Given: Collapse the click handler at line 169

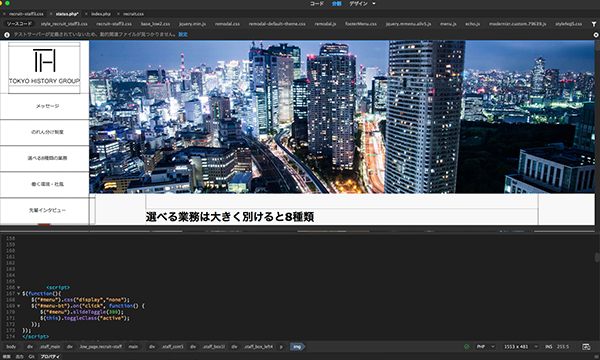Looking at the screenshot, I should [x=18, y=306].
